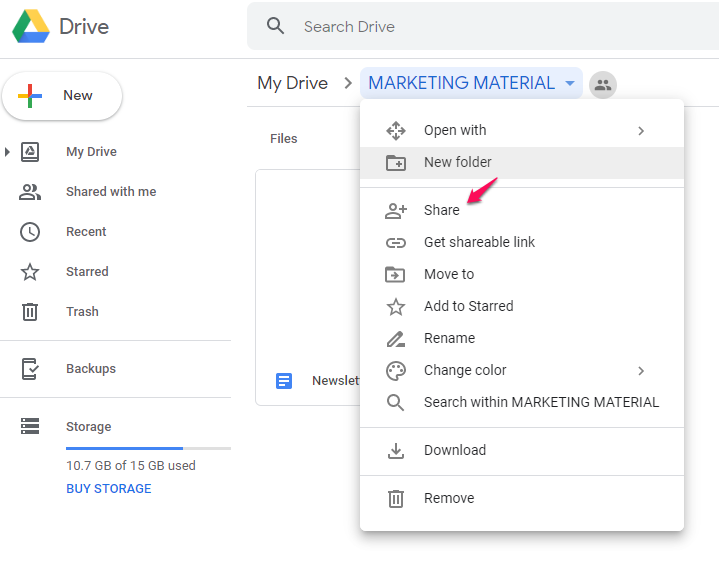The width and height of the screenshot is (719, 562).
Task: Click the Download arrow icon
Action: [396, 451]
